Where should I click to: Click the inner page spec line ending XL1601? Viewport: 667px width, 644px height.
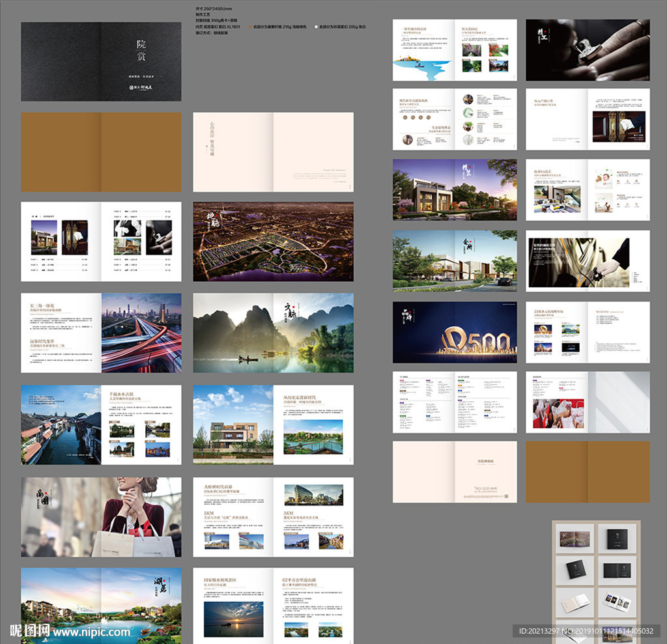click(218, 27)
